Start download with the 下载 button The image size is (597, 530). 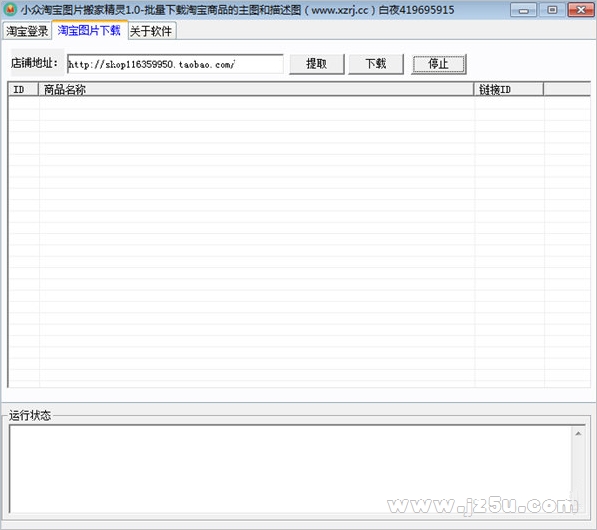[376, 64]
